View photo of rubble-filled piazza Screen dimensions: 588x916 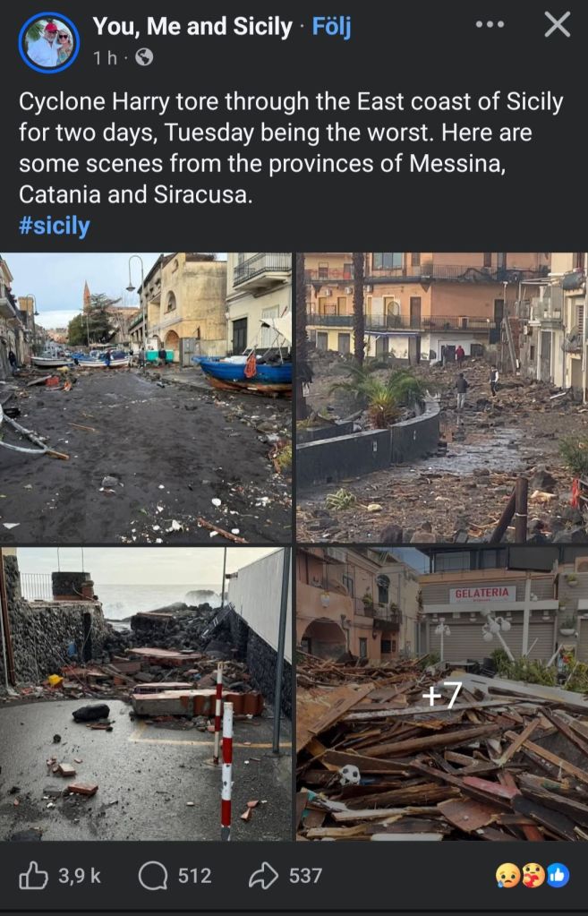pyautogui.click(x=442, y=398)
